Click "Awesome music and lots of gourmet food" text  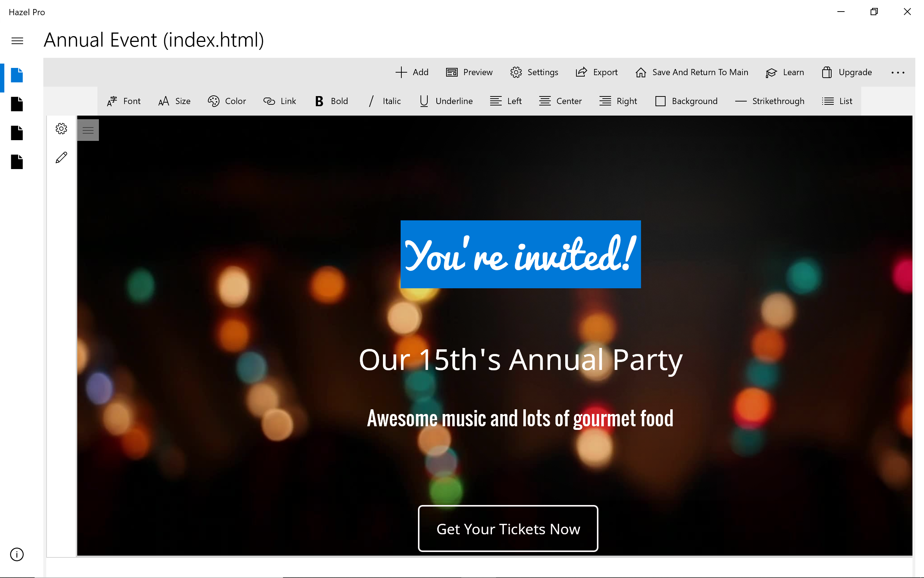pos(520,418)
